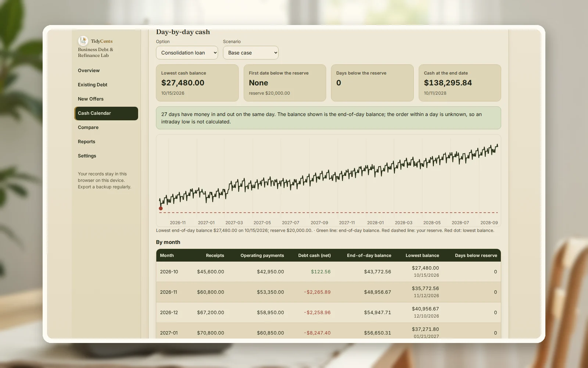Screen dimensions: 588x368
Task: Click the Receipts column header
Action: 215,255
